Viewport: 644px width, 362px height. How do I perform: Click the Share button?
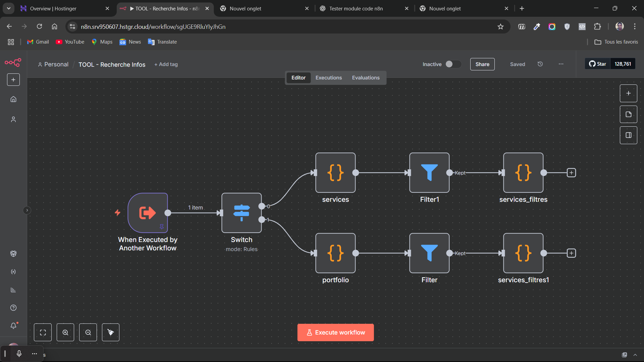482,64
